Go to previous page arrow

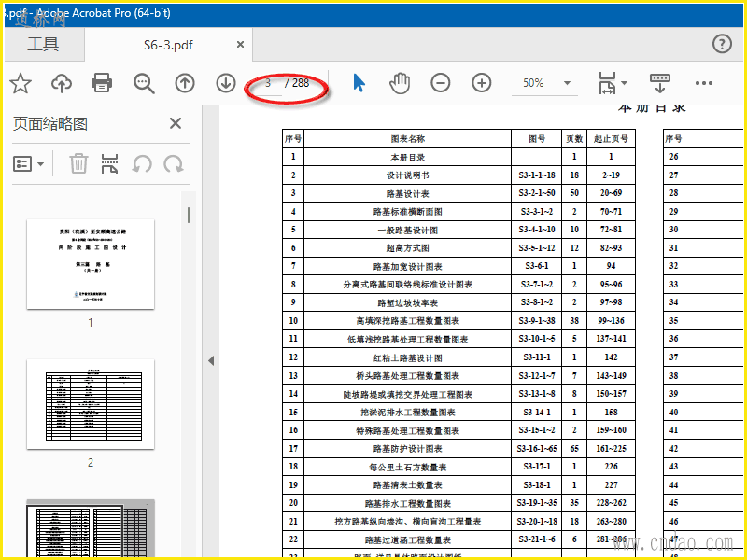(x=185, y=83)
